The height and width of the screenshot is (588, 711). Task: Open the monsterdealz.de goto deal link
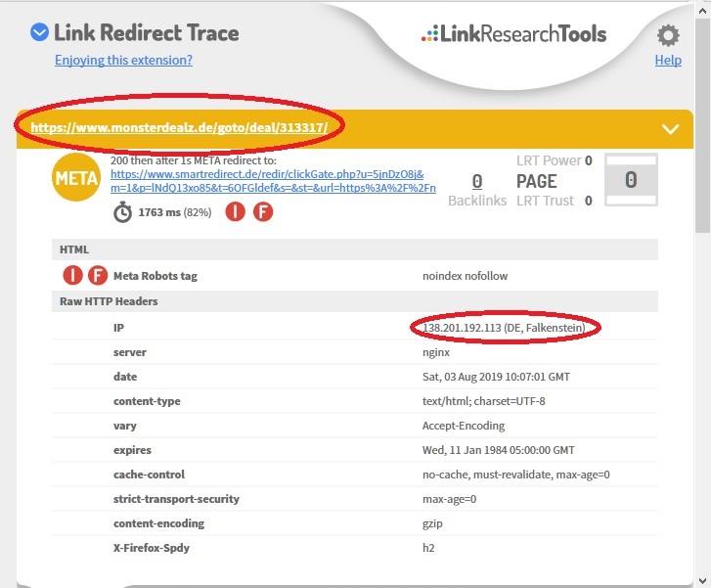(178, 127)
